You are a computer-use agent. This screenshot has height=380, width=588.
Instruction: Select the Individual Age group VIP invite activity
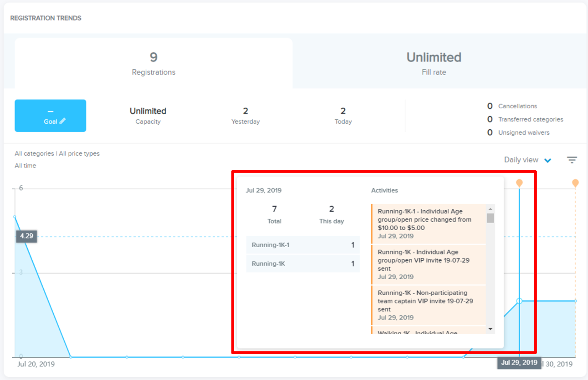click(428, 264)
